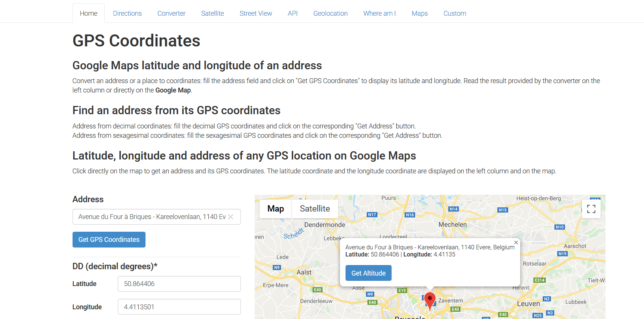Clear the address field with the X icon
The width and height of the screenshot is (644, 319).
231,217
